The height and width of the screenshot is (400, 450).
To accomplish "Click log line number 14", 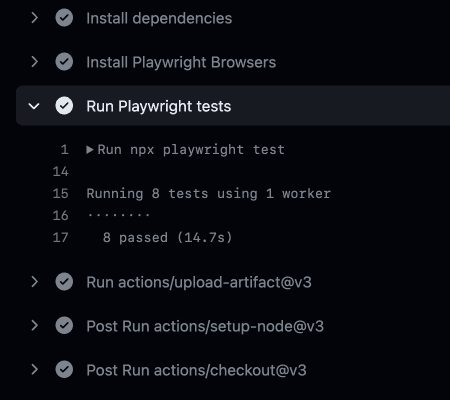I will 60,172.
